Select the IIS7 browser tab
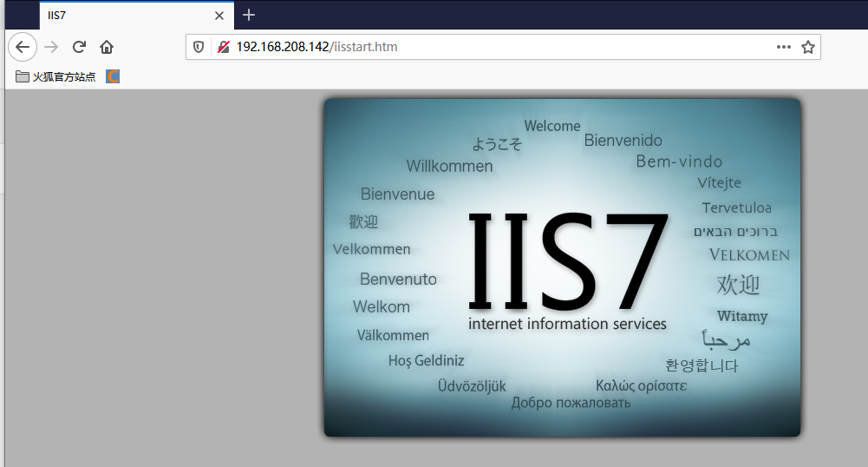The image size is (868, 467). 137,16
